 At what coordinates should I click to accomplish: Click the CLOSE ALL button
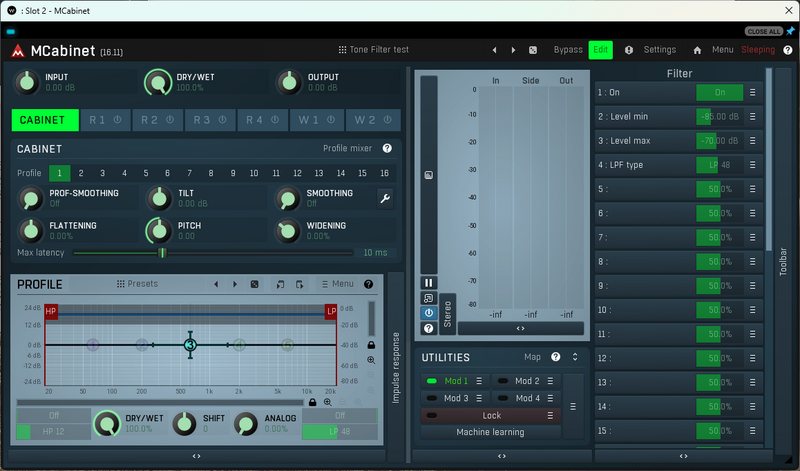(764, 31)
